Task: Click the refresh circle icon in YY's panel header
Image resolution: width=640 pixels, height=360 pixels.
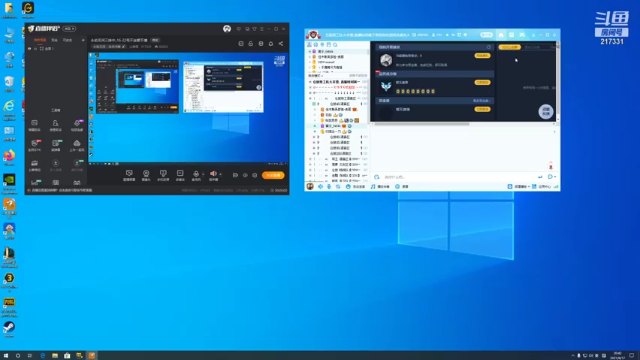Action: [489, 47]
